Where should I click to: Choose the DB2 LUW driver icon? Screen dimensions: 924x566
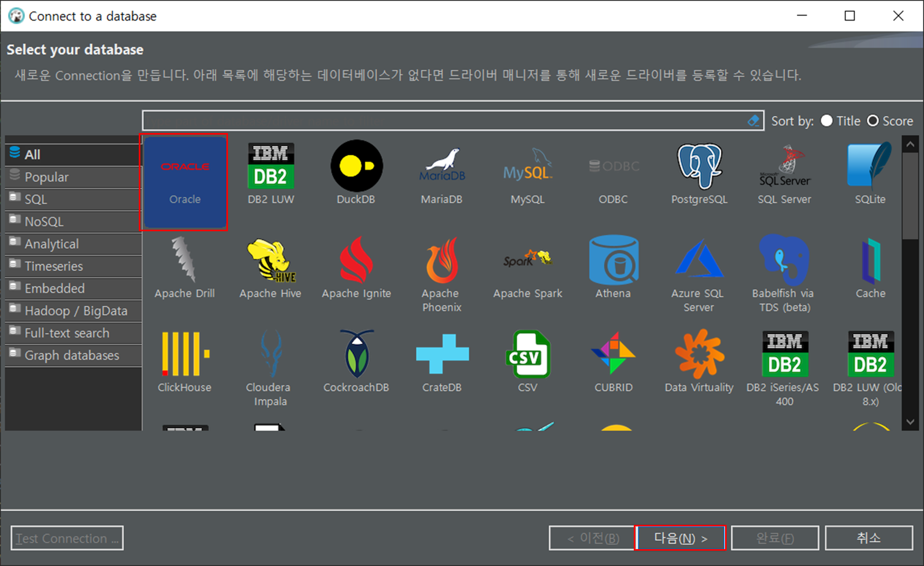pos(271,166)
